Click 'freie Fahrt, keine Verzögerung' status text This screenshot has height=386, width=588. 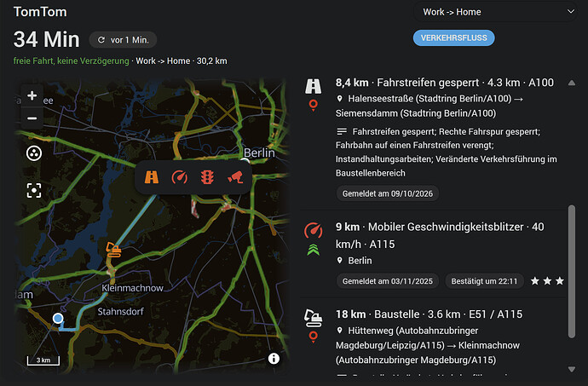[72, 60]
